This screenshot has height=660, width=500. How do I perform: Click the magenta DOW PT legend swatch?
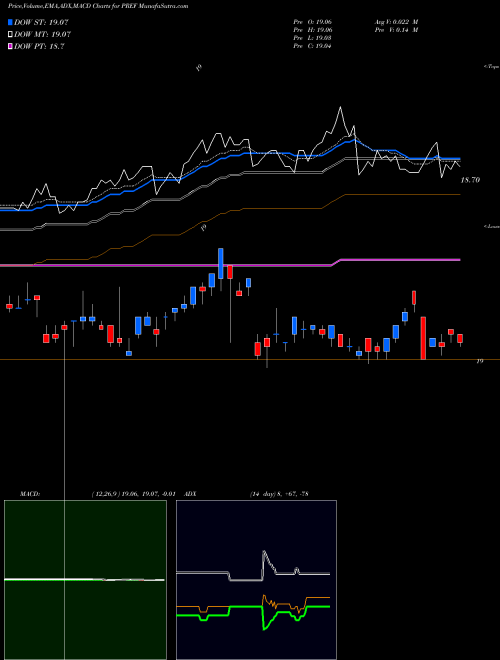11,46
